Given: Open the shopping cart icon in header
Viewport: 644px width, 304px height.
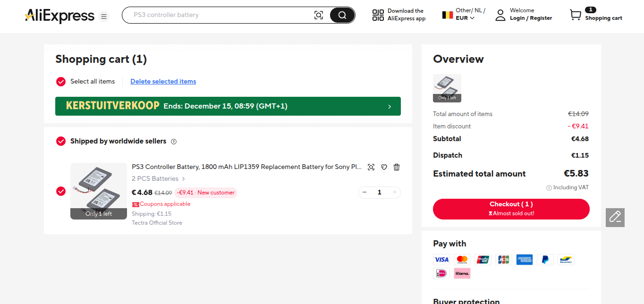Looking at the screenshot, I should point(575,15).
